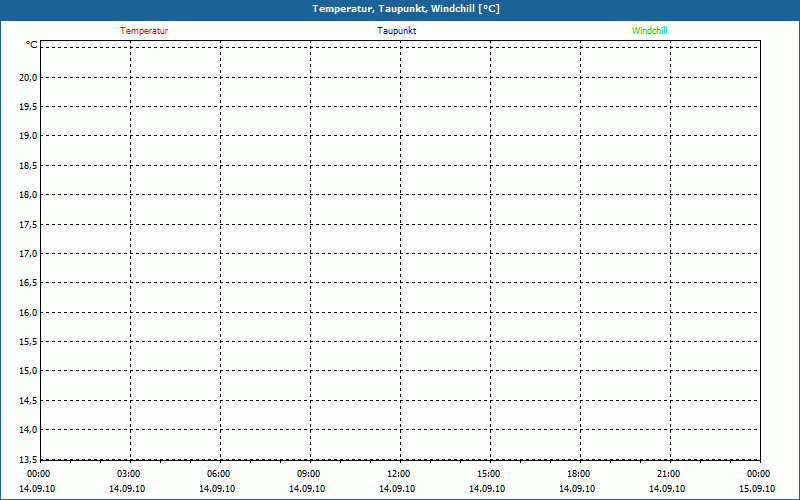
Task: Click the 18:00 time axis marker
Action: coord(579,474)
